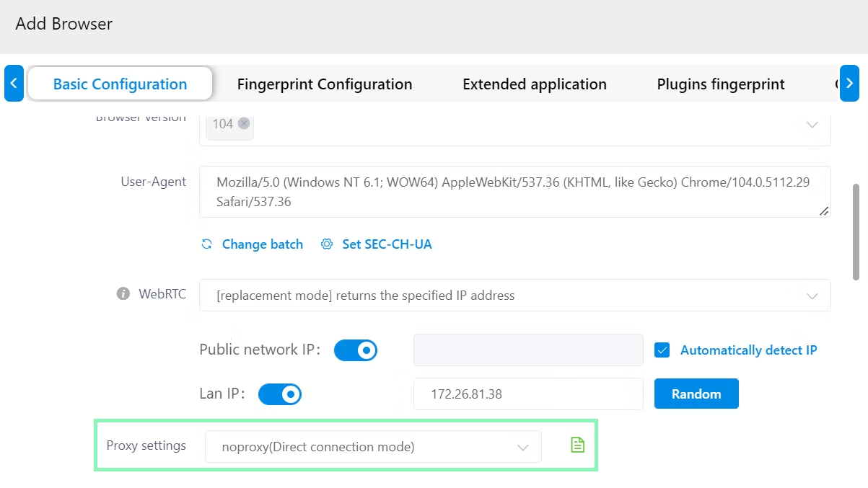This screenshot has width=868, height=488.
Task: Click the green proxy document icon
Action: [577, 445]
